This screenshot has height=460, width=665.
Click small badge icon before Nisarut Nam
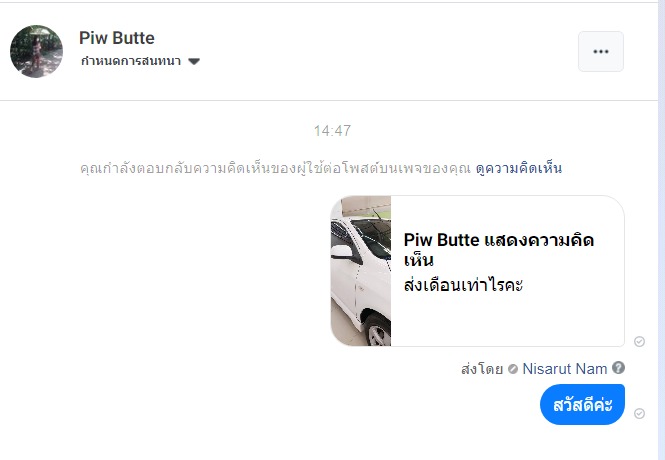click(x=513, y=369)
